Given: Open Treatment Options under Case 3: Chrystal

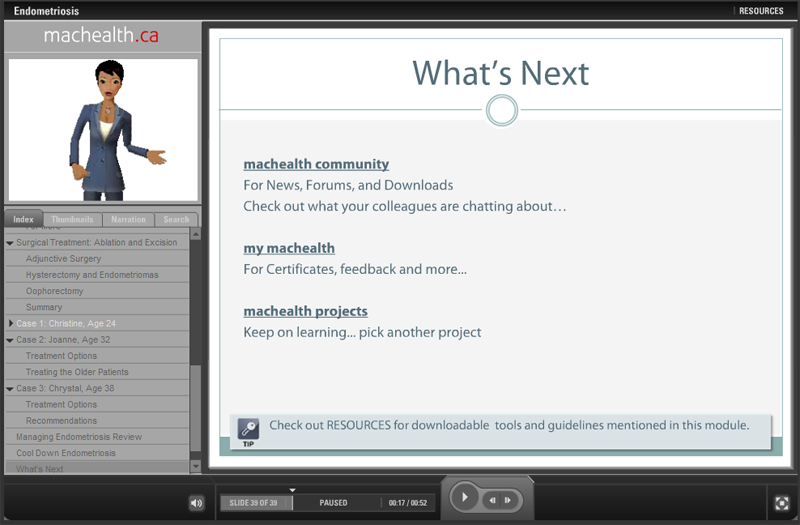Looking at the screenshot, I should (x=97, y=404).
